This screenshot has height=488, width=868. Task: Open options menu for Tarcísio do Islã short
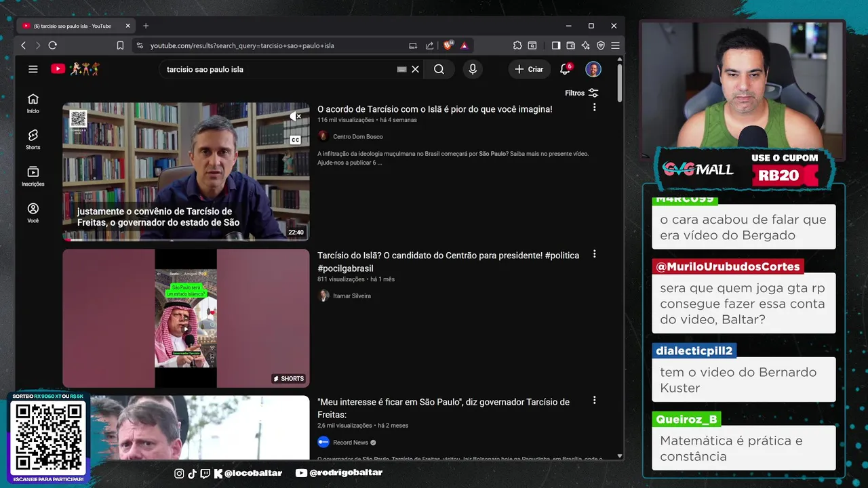[x=595, y=254]
